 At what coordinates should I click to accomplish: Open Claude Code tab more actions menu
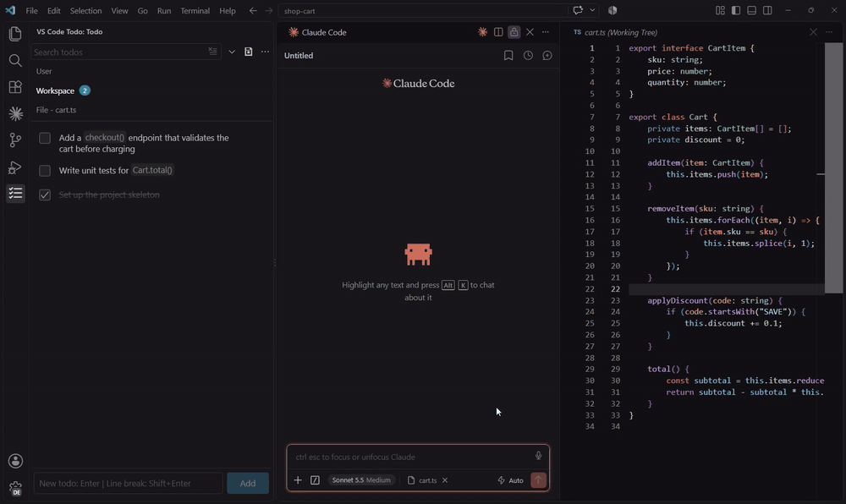click(x=546, y=32)
